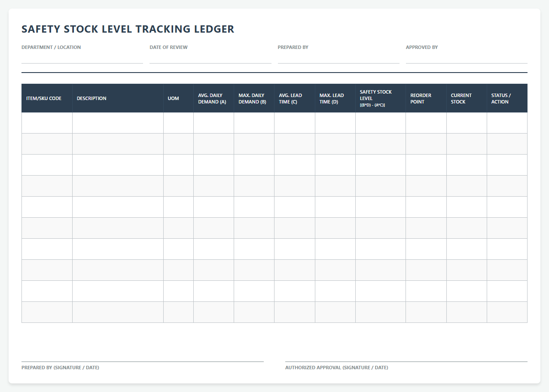Select the ITEM/SKU CODE column header
This screenshot has width=549, height=392.
[47, 98]
